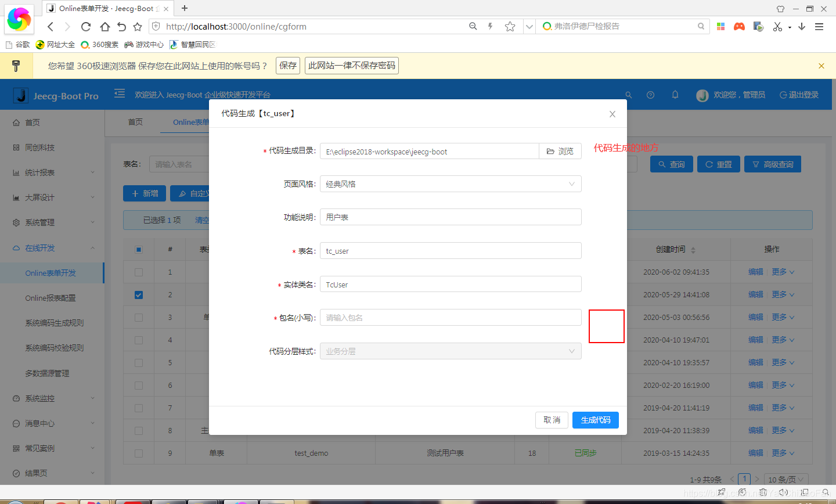Open the 代码分层样式 dropdown

tap(451, 351)
